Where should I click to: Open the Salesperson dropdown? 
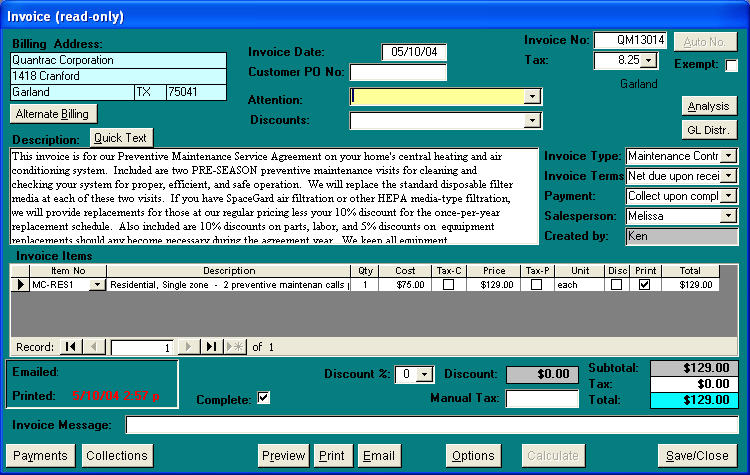coord(728,216)
